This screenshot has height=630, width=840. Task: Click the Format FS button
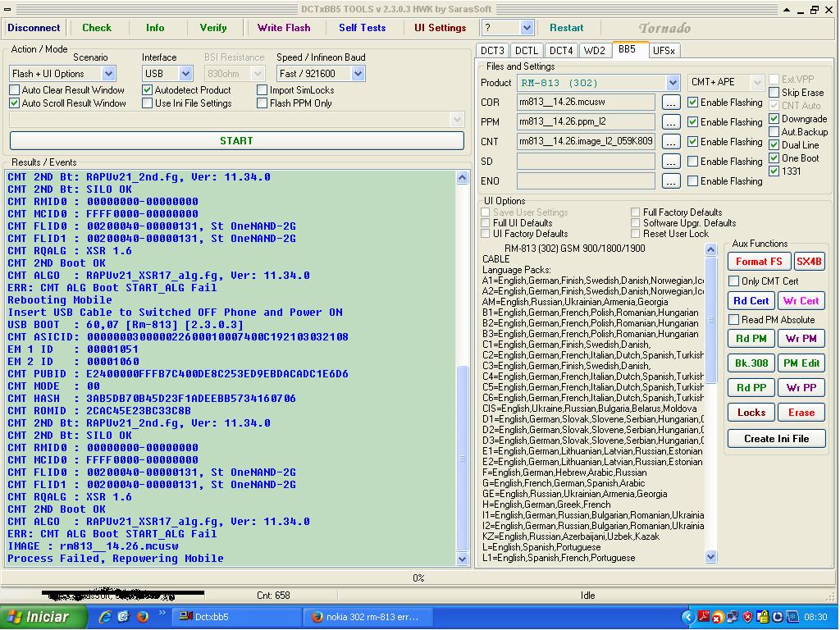pos(759,262)
